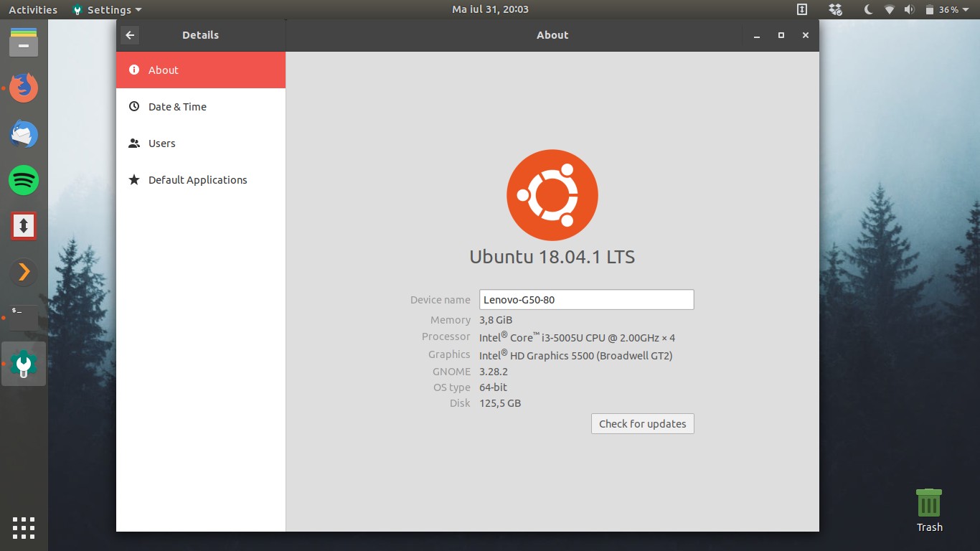Open the clock and calendar dropdown
This screenshot has height=551, width=980.
(490, 10)
